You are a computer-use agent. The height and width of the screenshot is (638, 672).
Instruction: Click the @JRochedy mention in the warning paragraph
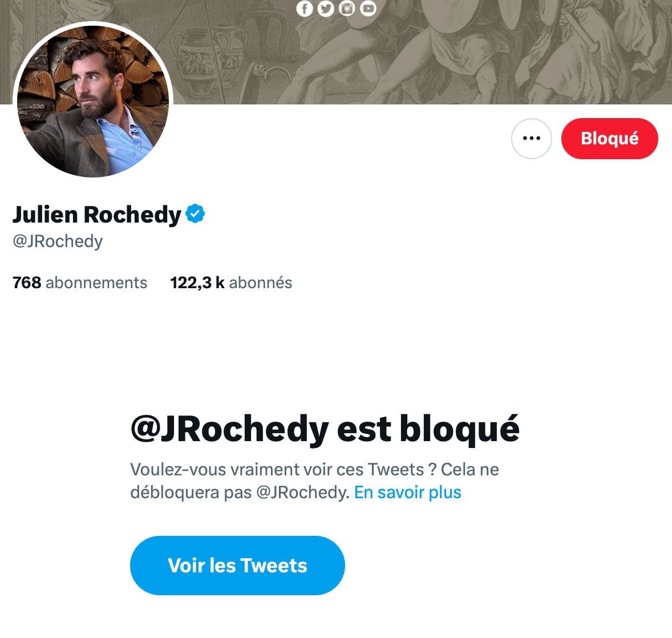click(302, 492)
